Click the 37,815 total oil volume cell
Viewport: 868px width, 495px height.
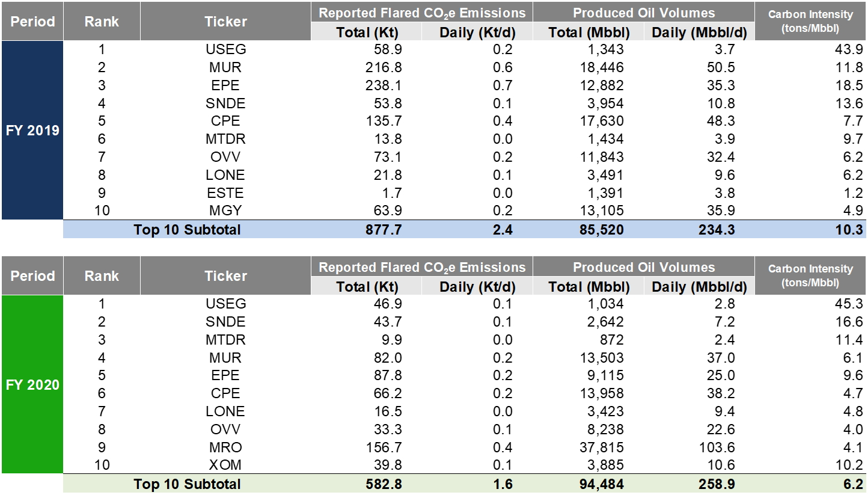click(x=604, y=447)
